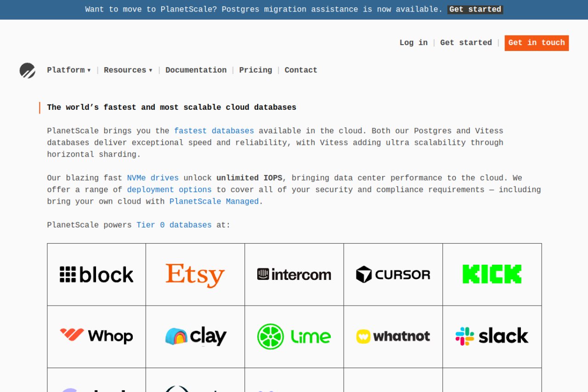Viewport: 588px width, 392px height.
Task: Click the Whop logo
Action: point(96,336)
